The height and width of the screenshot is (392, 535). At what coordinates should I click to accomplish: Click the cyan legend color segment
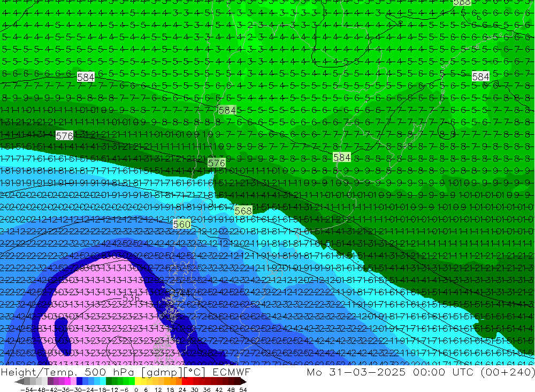click(x=103, y=381)
